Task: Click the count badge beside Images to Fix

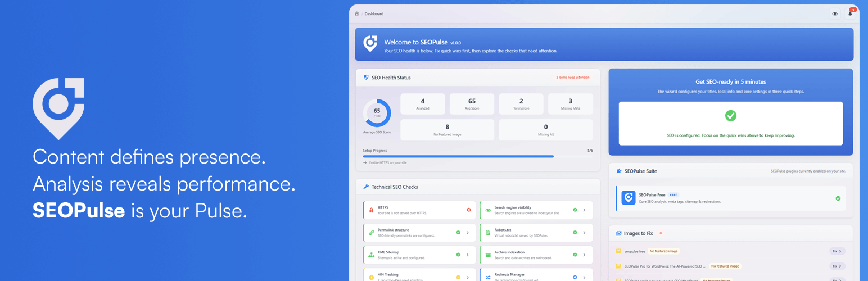Action: point(661,233)
